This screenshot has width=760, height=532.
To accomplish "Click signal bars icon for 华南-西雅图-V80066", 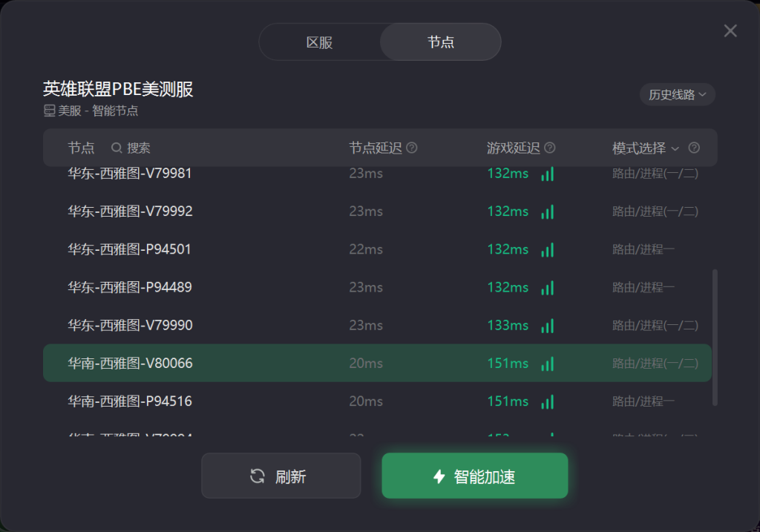I will pos(547,364).
